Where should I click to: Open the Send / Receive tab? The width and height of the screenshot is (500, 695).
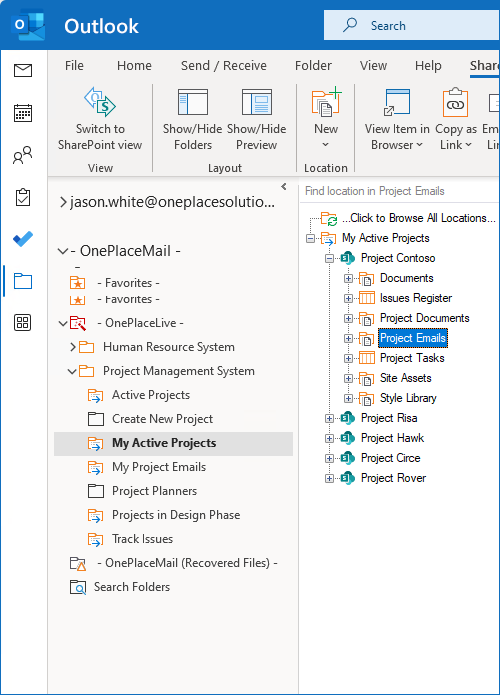pyautogui.click(x=224, y=66)
